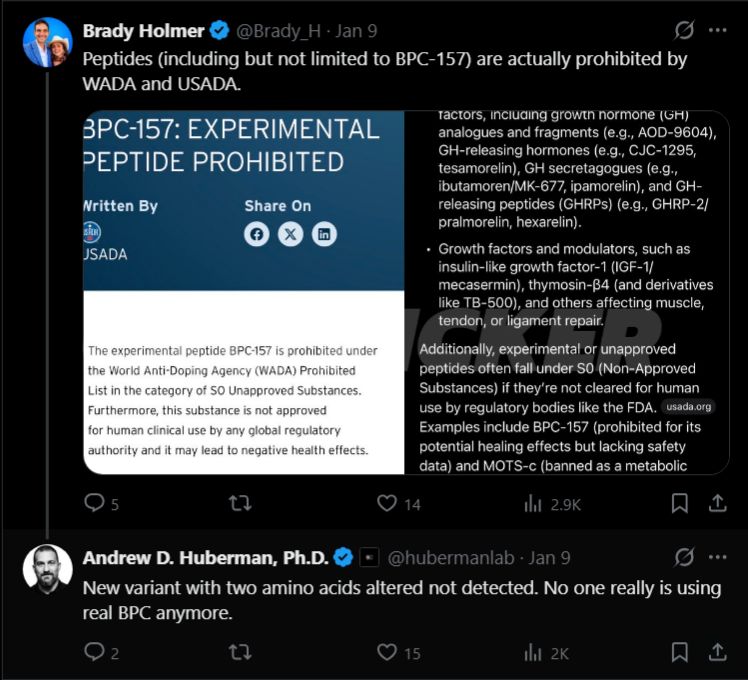Open Andrew D. Huberman's profile picture

(47, 570)
